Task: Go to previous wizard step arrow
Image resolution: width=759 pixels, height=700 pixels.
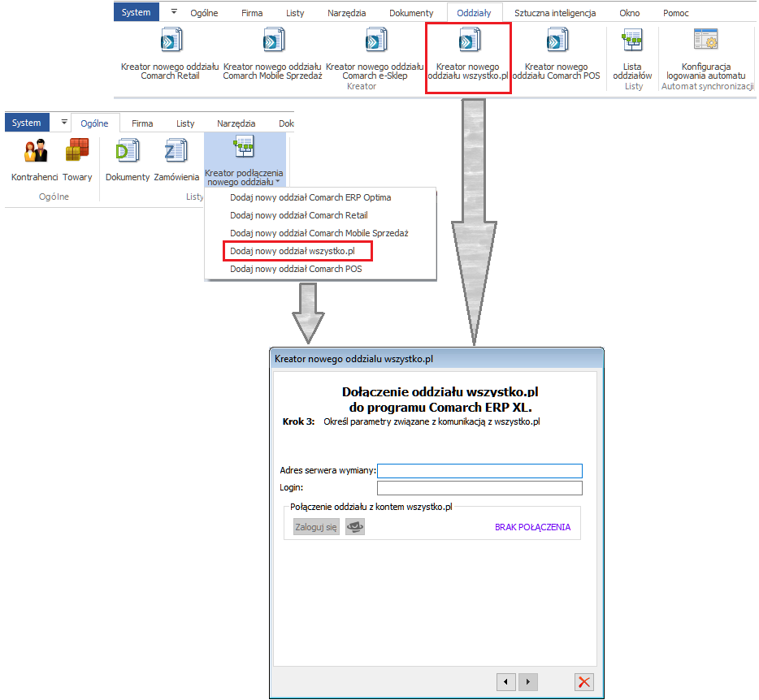Action: pos(505,681)
